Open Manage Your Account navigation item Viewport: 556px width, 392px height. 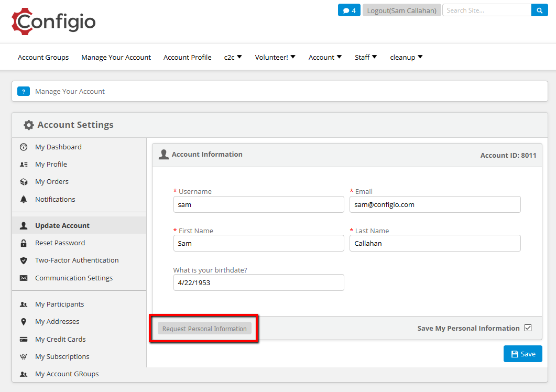click(116, 57)
